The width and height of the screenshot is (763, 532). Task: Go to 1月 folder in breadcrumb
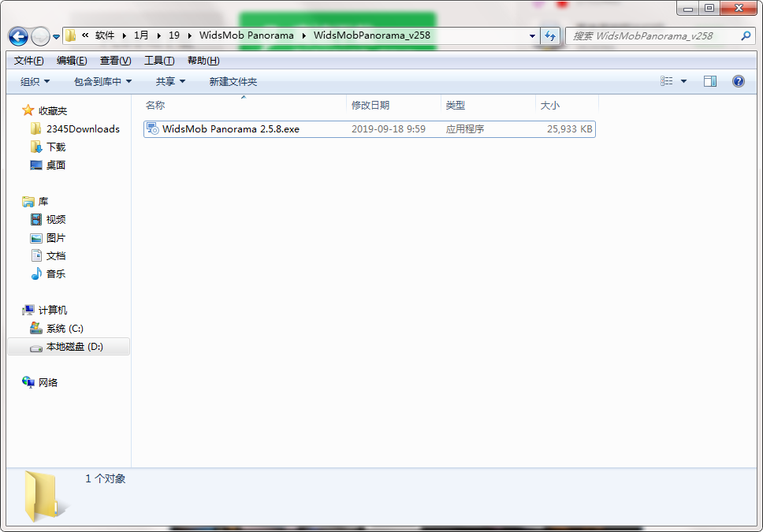click(x=141, y=35)
